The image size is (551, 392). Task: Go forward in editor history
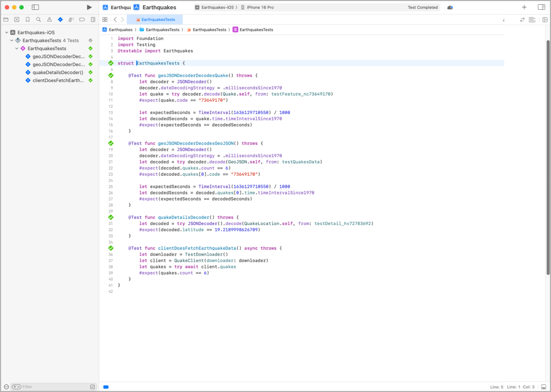coord(122,20)
